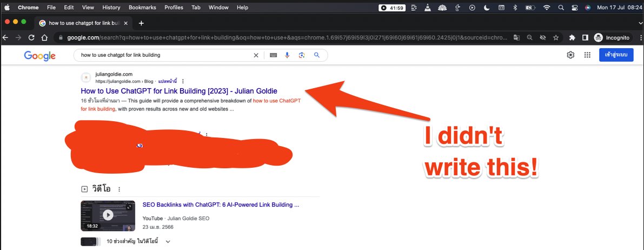This screenshot has width=644, height=250.
Task: Open the Window menu
Action: (x=218, y=8)
